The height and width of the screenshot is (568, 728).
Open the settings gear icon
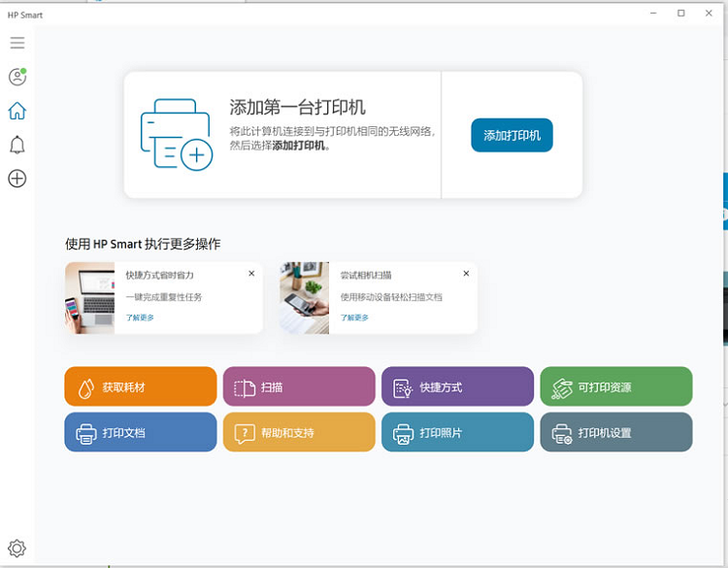17,548
